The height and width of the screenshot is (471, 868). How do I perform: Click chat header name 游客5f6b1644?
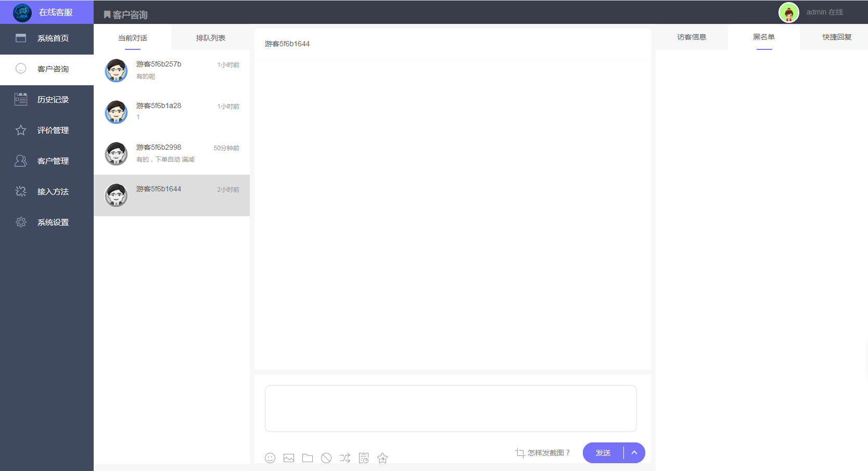pyautogui.click(x=287, y=44)
